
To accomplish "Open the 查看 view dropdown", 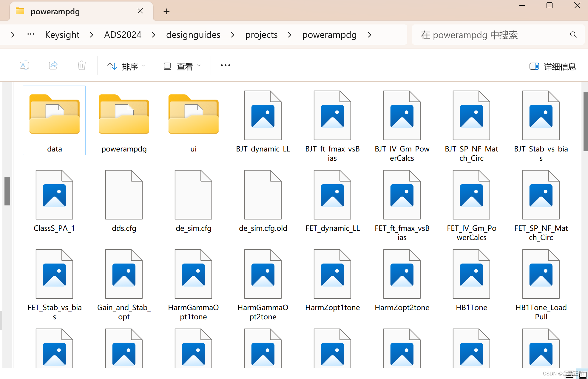I will [182, 66].
